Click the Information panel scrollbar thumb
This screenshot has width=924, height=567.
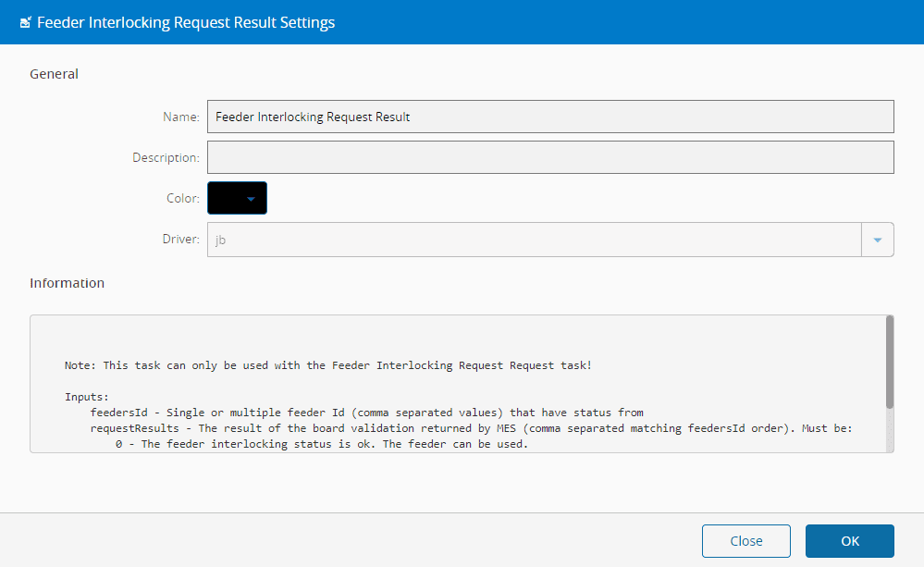click(889, 361)
